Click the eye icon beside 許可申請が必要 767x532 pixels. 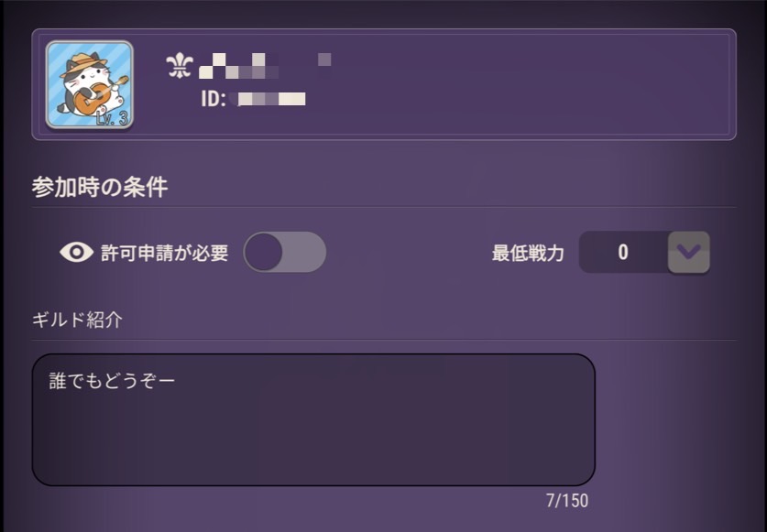pos(76,253)
